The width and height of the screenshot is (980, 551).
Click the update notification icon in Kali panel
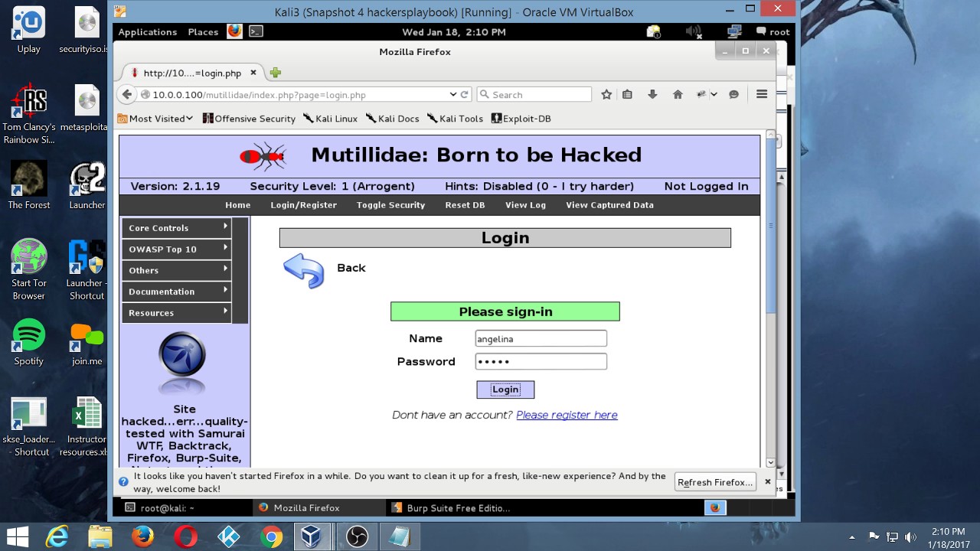click(x=653, y=31)
